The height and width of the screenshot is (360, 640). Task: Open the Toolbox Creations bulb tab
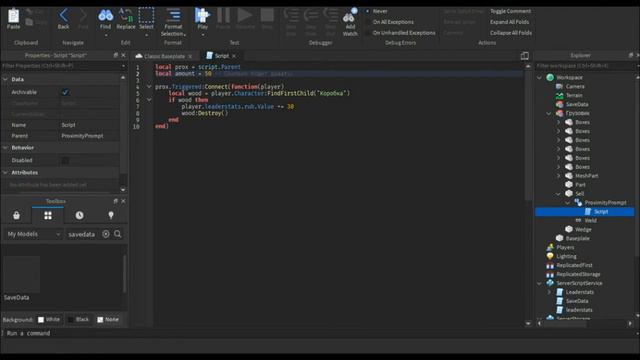pos(111,215)
